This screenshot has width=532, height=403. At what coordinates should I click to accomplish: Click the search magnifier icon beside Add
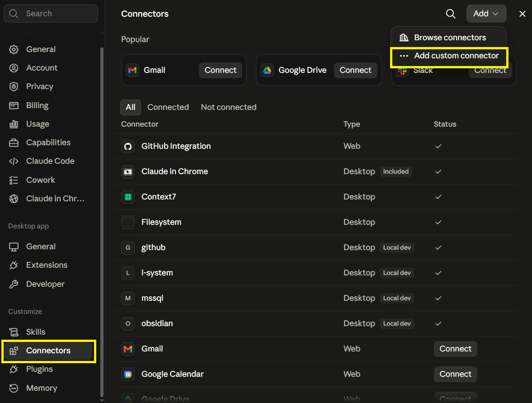(x=451, y=14)
